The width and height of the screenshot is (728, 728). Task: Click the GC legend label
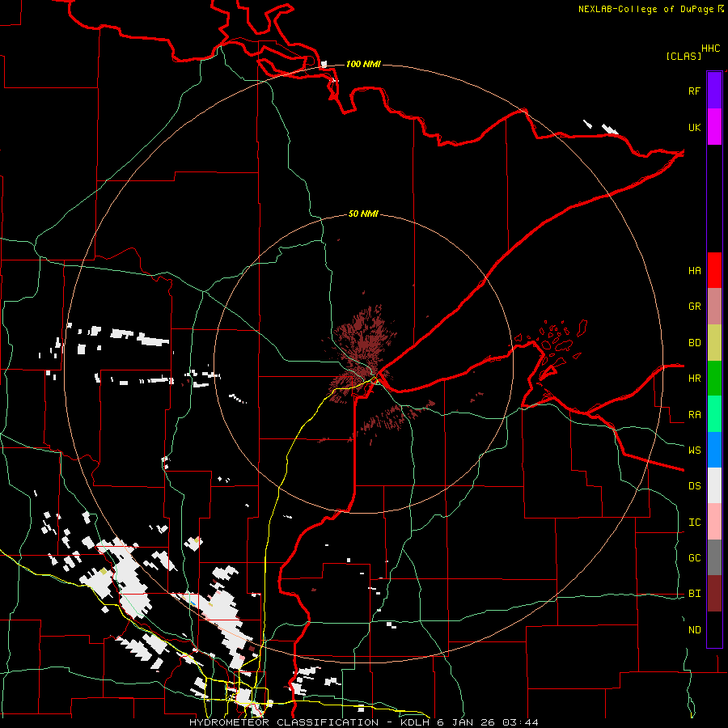point(694,558)
